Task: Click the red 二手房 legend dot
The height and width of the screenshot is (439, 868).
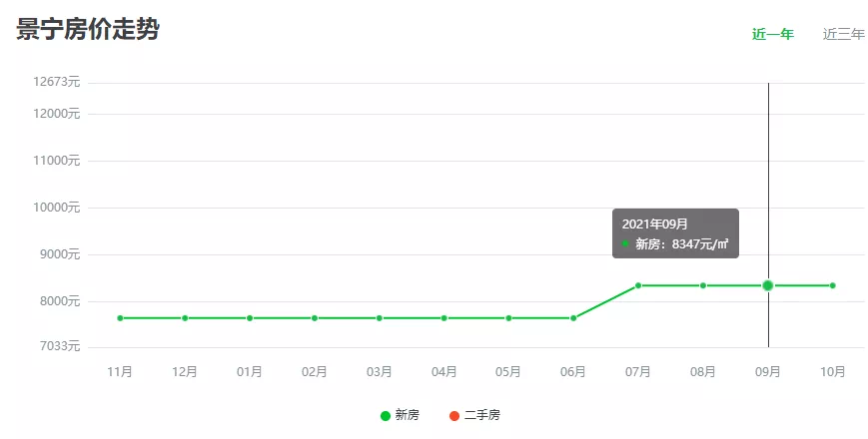Action: [x=454, y=415]
